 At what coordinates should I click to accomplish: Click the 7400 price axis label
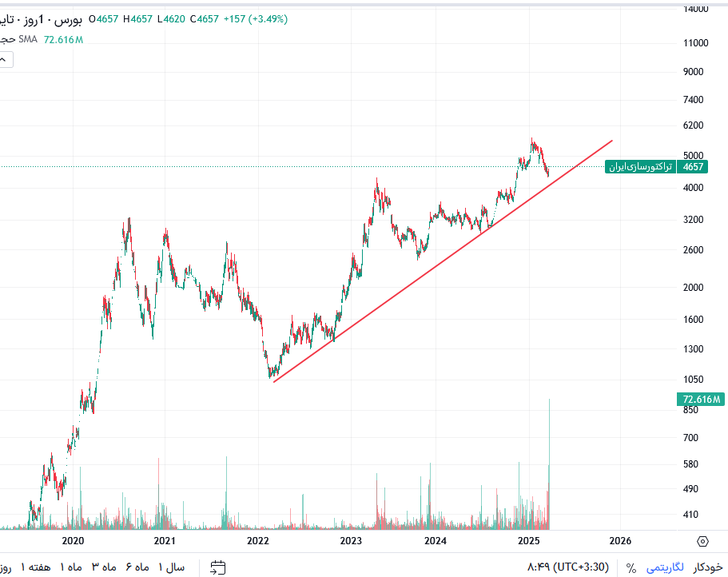693,100
